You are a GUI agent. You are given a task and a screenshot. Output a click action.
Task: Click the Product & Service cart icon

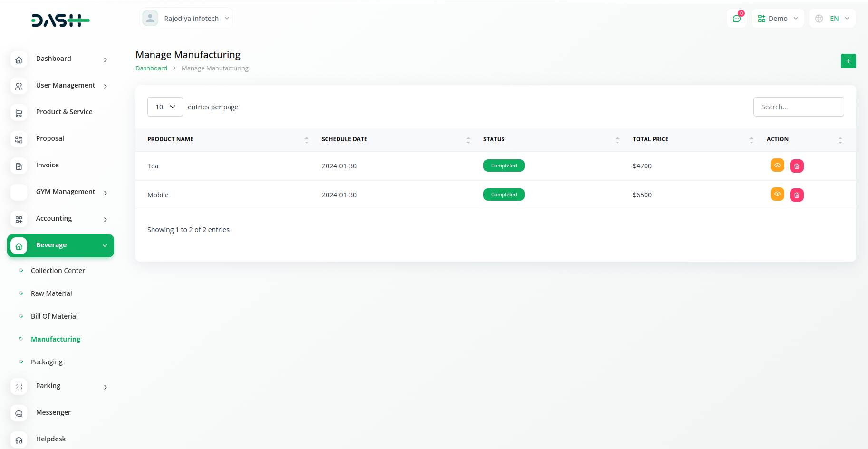[x=19, y=113]
